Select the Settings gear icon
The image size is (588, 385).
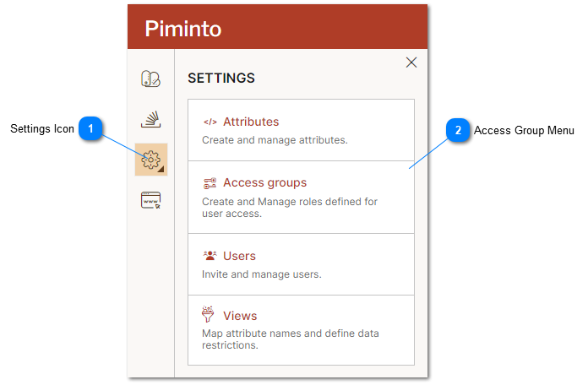[x=150, y=160]
